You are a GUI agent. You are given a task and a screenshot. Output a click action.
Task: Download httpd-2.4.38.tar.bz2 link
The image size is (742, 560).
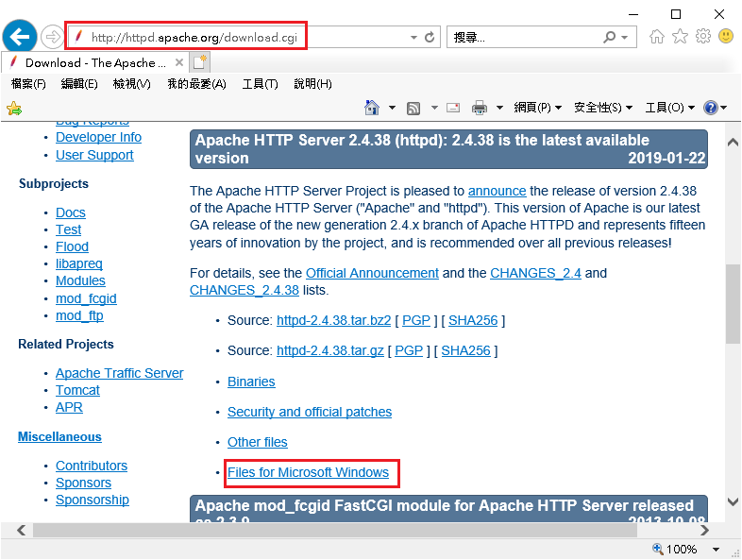pos(333,320)
